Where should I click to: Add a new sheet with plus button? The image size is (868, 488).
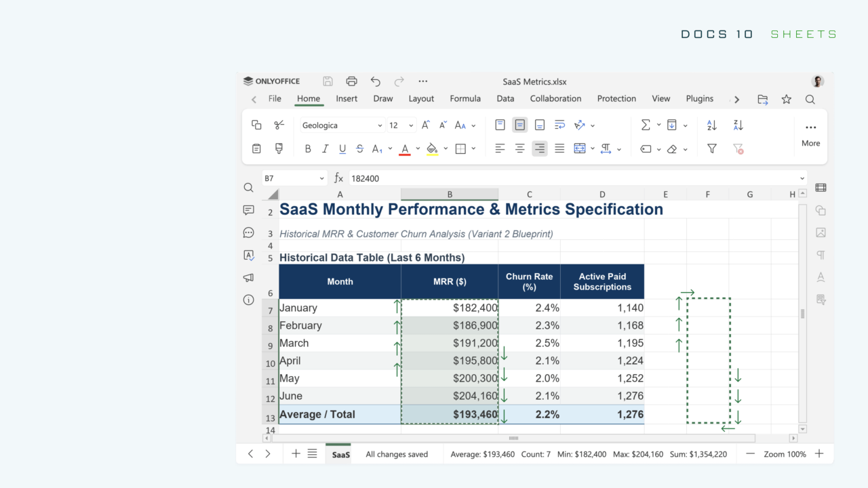click(x=296, y=454)
